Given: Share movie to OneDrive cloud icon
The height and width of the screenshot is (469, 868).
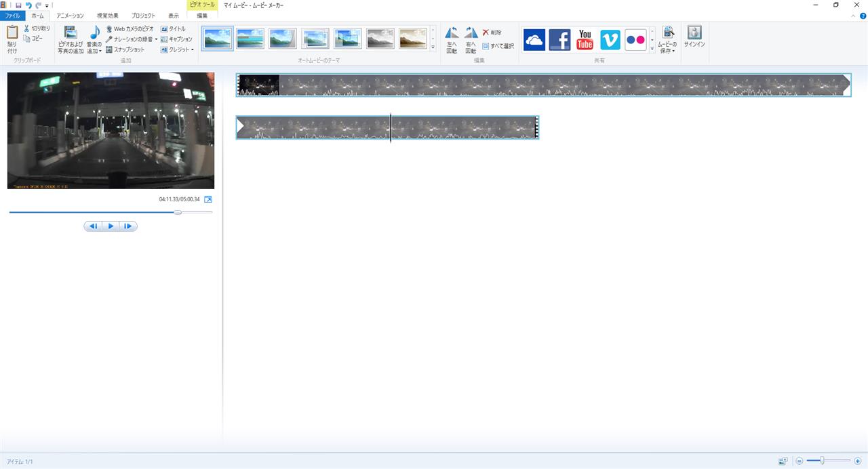Looking at the screenshot, I should (x=534, y=40).
